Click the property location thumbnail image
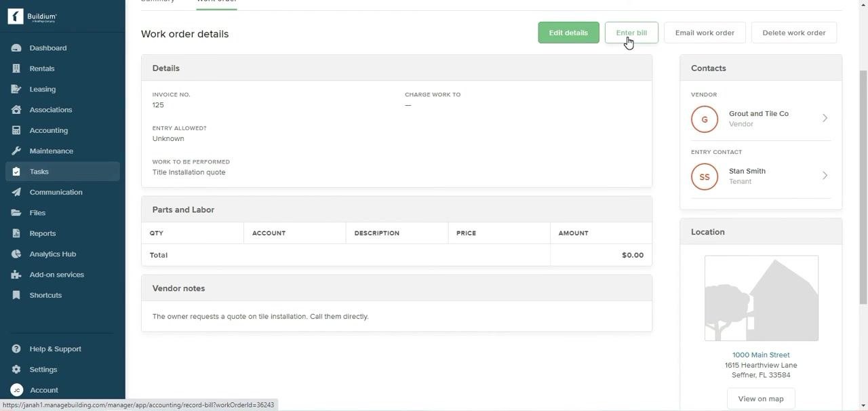868x411 pixels. point(762,298)
